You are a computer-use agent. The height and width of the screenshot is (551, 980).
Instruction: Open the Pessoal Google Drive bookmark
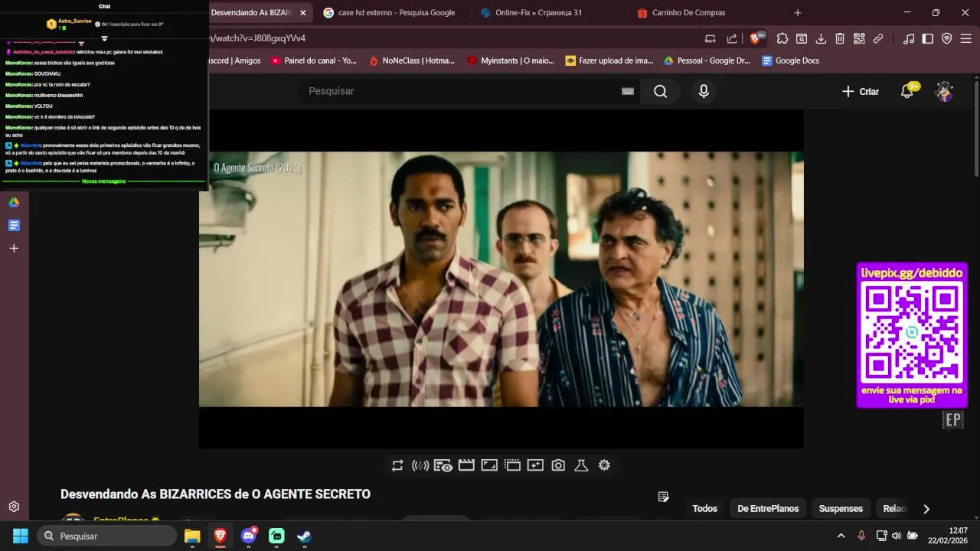707,60
